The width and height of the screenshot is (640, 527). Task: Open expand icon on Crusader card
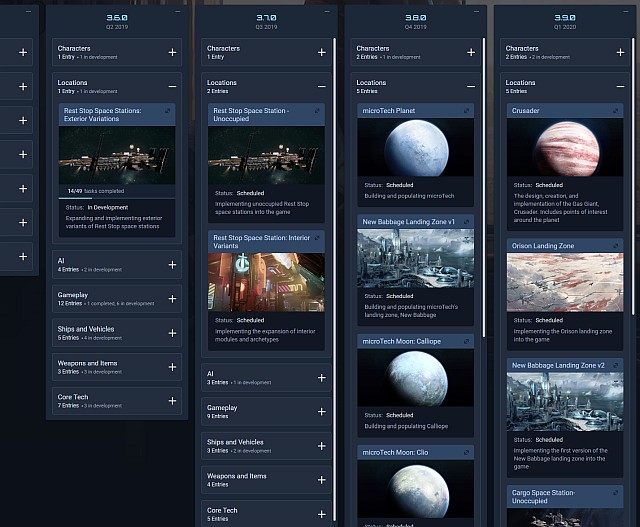[616, 111]
